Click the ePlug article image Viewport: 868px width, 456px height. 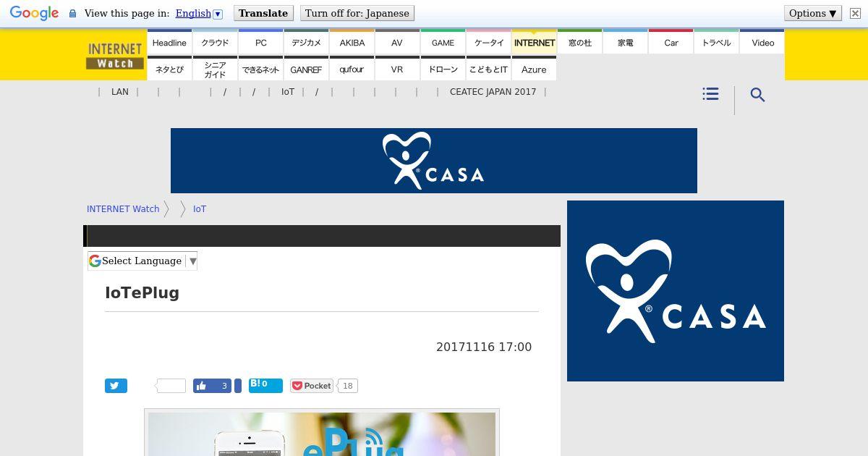tap(322, 434)
